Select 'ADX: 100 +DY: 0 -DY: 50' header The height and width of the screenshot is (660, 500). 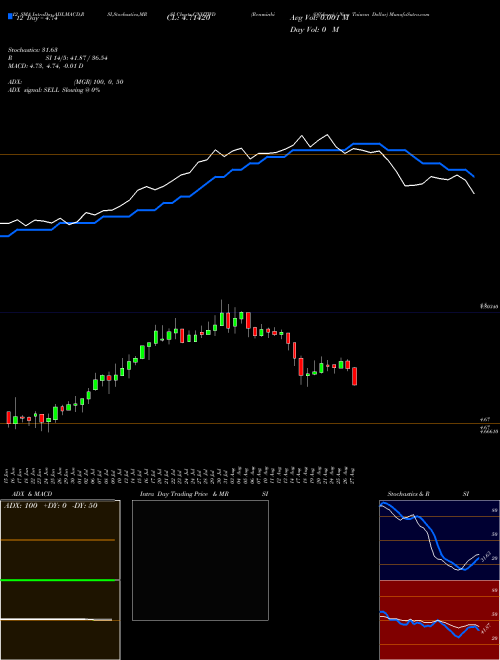(x=51, y=506)
